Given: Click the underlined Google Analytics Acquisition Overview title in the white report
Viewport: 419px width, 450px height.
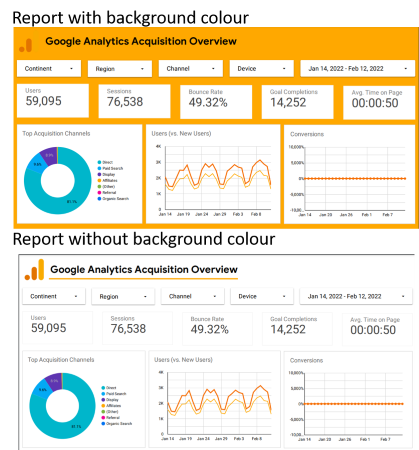Looking at the screenshot, I should click(x=144, y=269).
